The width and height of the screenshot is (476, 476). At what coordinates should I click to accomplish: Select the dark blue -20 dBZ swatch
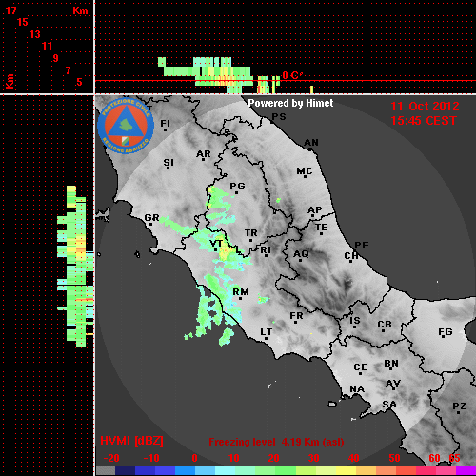(126, 470)
